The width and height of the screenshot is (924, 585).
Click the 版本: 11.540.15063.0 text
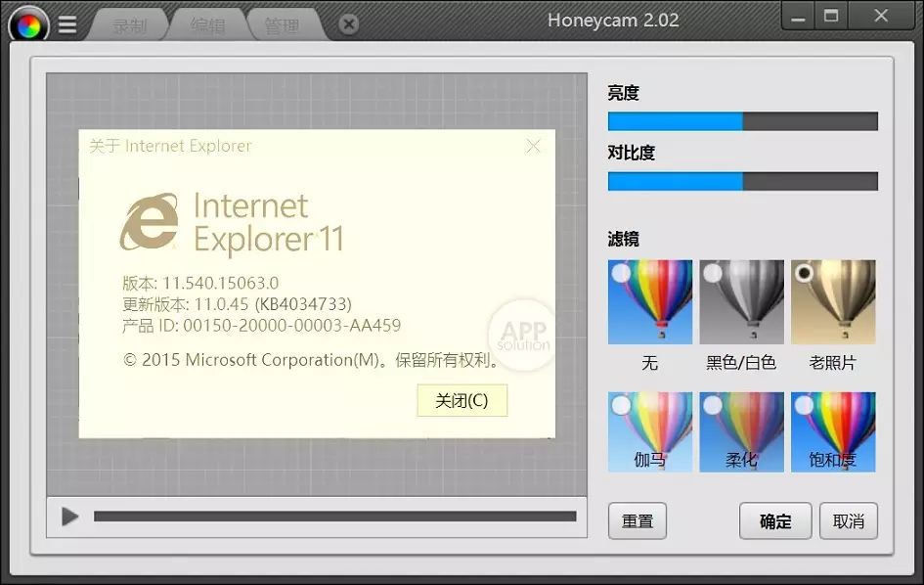click(200, 283)
